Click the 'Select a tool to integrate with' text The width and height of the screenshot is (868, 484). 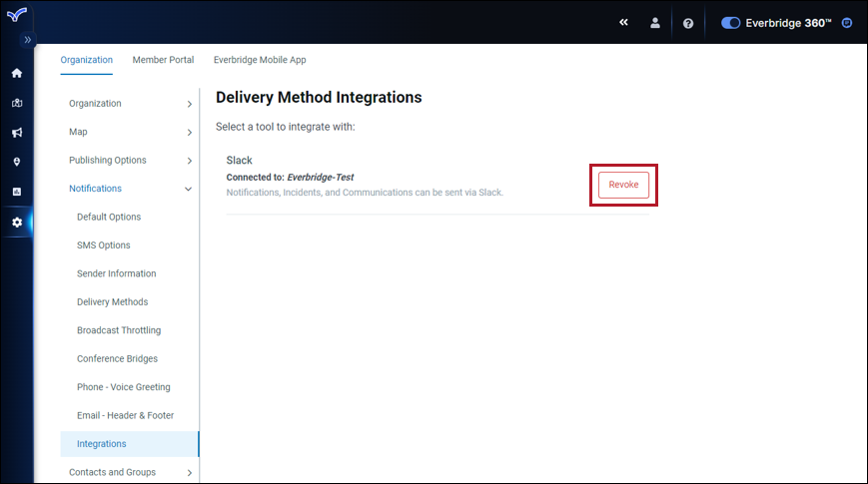point(285,127)
